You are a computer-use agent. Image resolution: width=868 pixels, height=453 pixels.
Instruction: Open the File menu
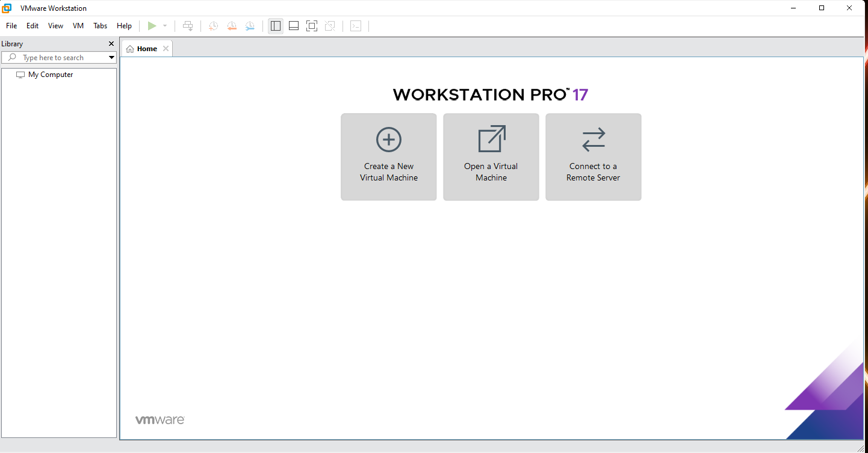pos(11,26)
